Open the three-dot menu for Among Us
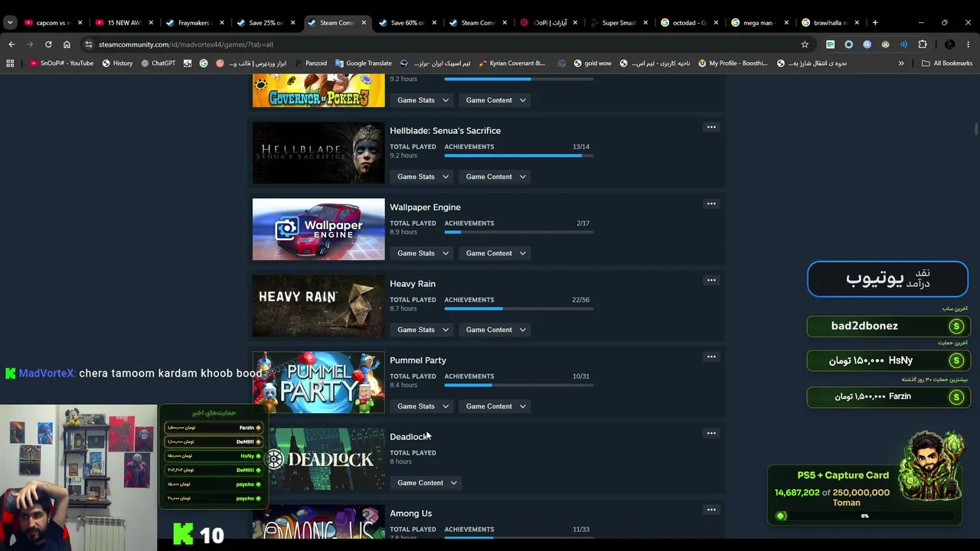The width and height of the screenshot is (980, 551). 711,510
